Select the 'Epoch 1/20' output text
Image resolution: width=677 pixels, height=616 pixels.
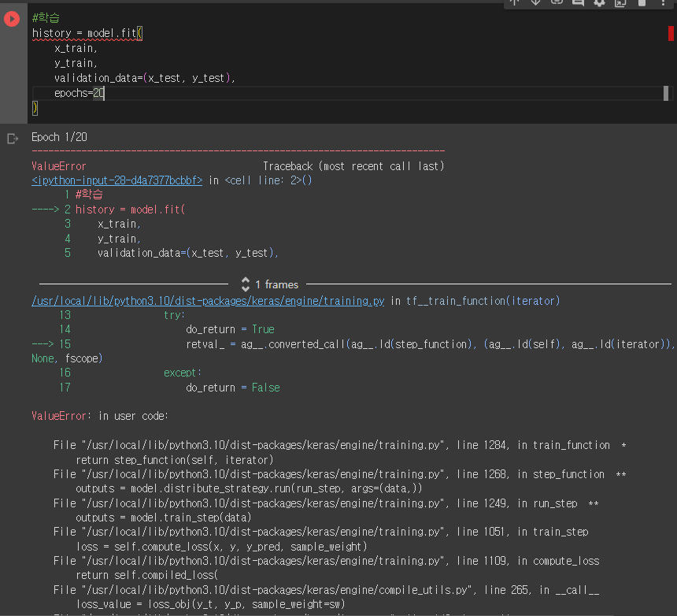59,137
